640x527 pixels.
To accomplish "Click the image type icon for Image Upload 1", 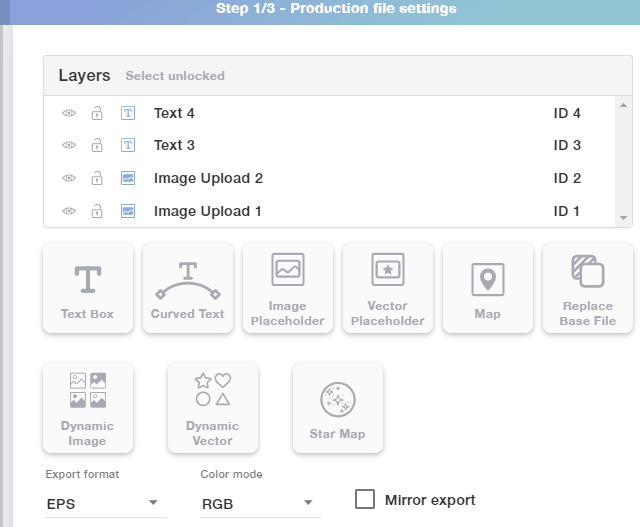I will click(x=128, y=211).
